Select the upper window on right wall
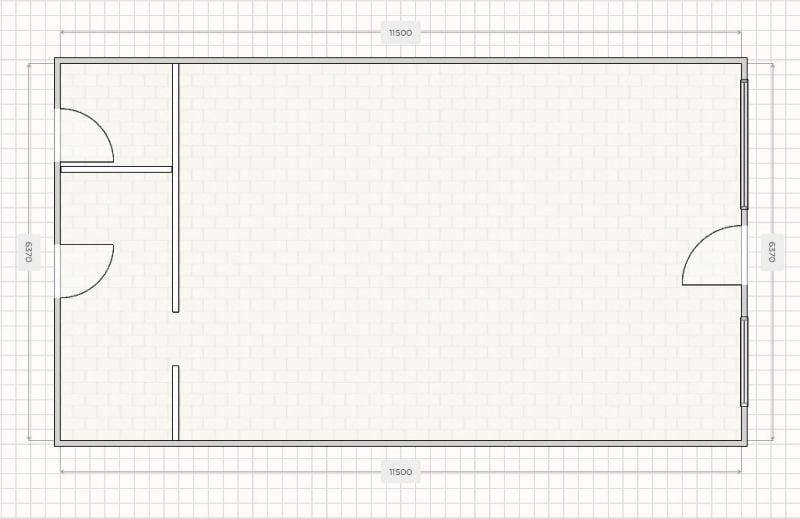 743,144
